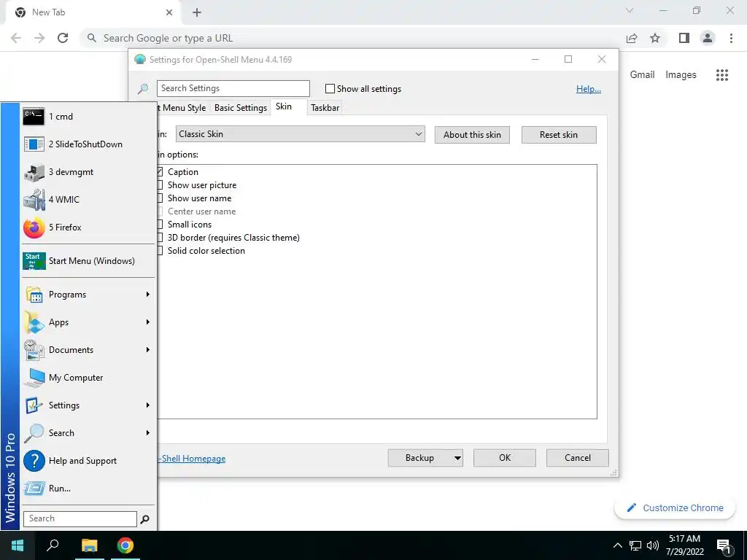
Task: Click Customize Chrome button
Action: [x=675, y=508]
